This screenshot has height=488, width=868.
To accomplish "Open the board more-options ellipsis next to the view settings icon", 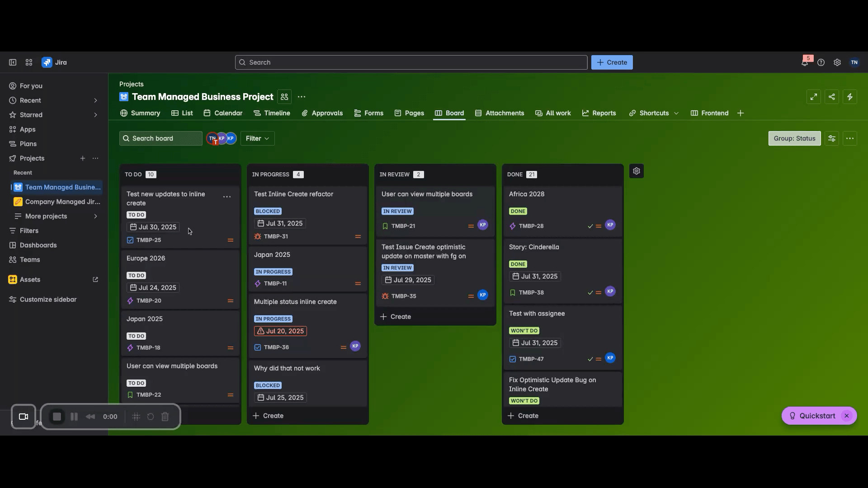I will point(850,138).
